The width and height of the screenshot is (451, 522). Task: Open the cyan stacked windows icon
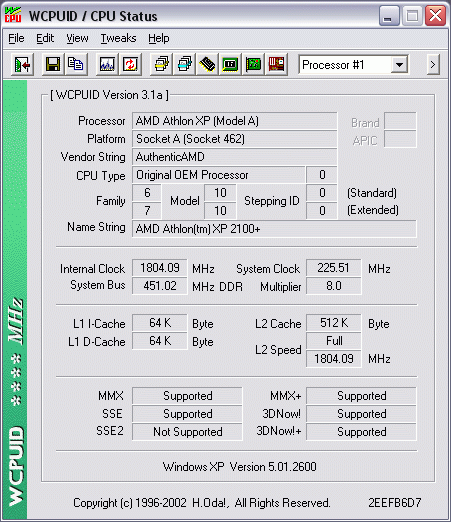coord(185,64)
